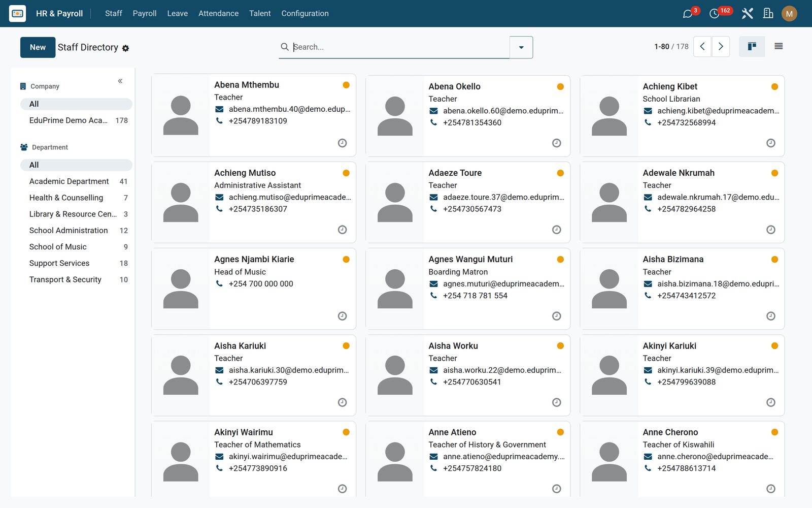Go to previous page of staff
This screenshot has height=508, width=812.
(702, 46)
